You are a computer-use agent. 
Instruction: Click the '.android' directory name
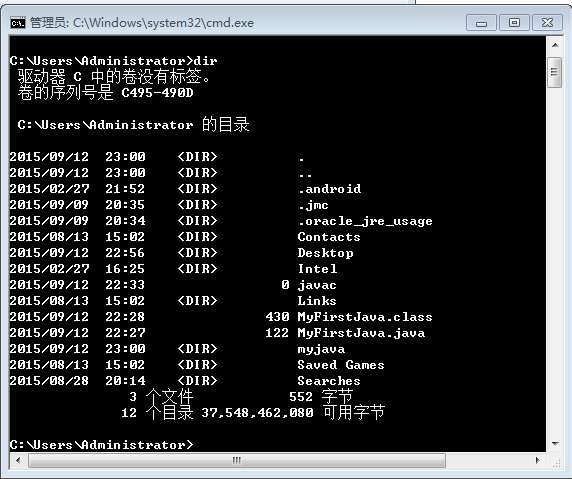point(329,189)
